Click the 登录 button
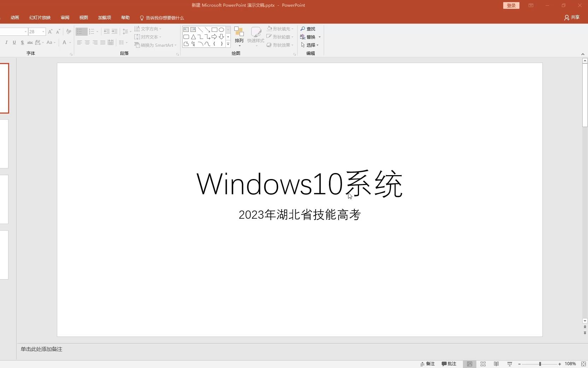The height and width of the screenshot is (368, 588). point(511,5)
